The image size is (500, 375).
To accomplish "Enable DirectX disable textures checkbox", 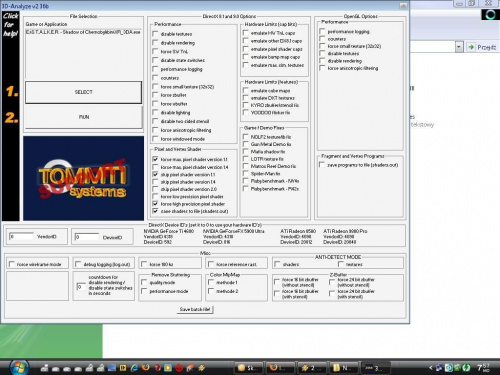I will tap(155, 34).
